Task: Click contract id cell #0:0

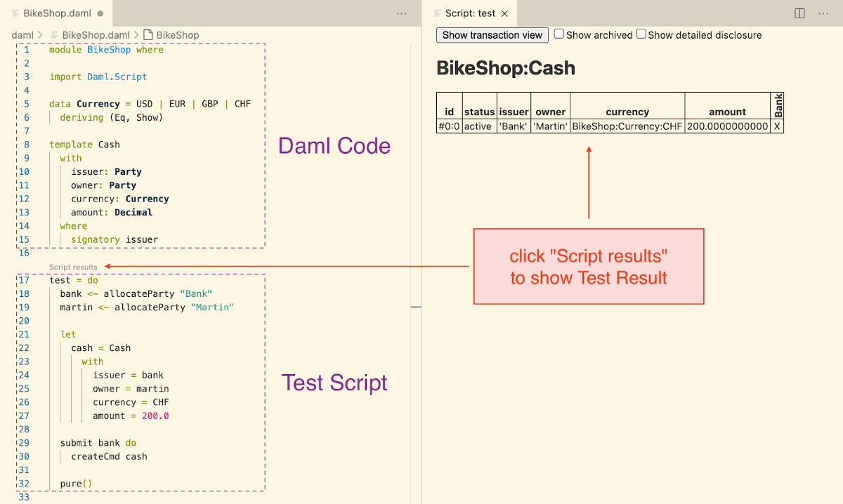Action: [450, 126]
